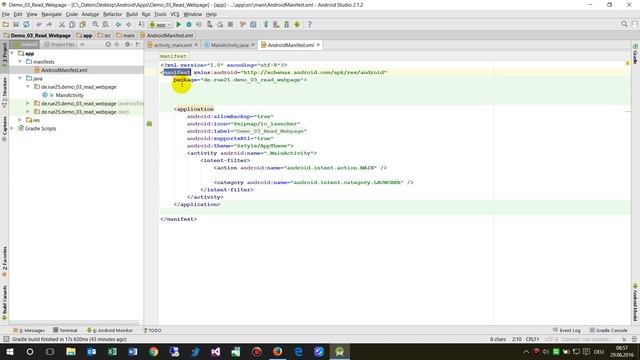Open the Refactor menu
This screenshot has height=360, width=640.
click(x=112, y=14)
